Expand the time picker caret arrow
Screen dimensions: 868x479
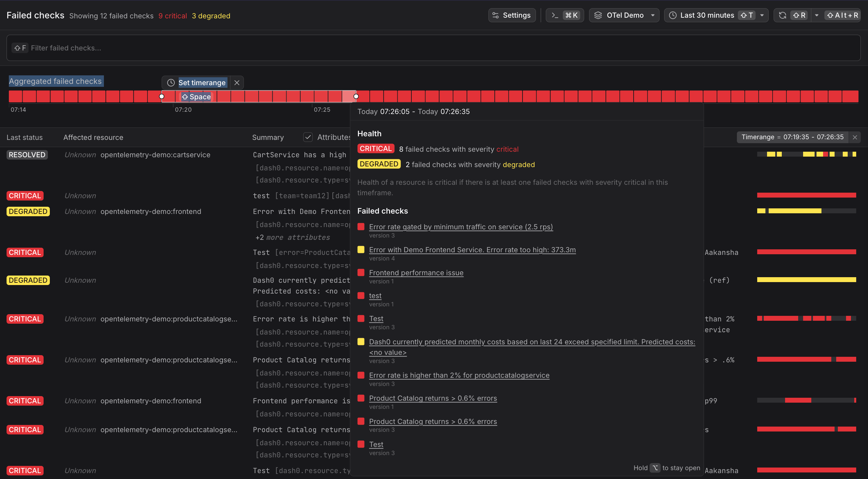tap(762, 15)
